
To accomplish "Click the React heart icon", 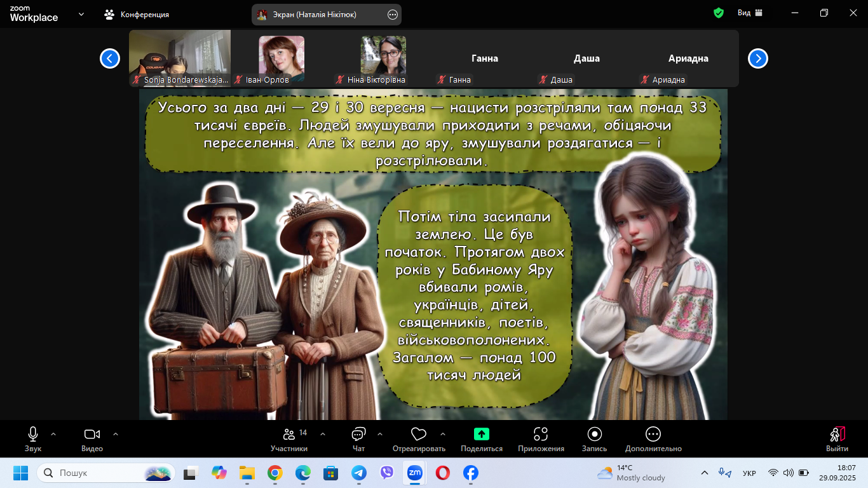I will 418,435.
